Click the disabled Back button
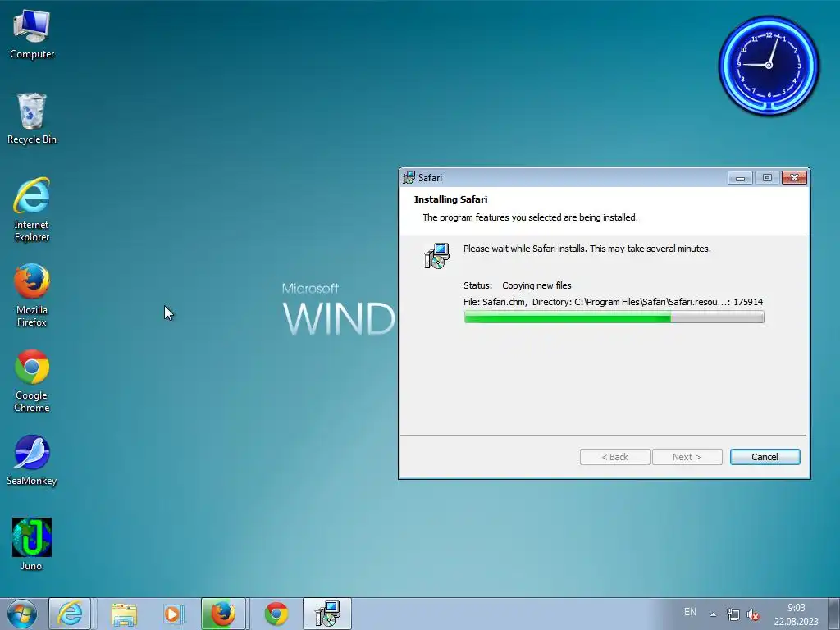 [614, 457]
